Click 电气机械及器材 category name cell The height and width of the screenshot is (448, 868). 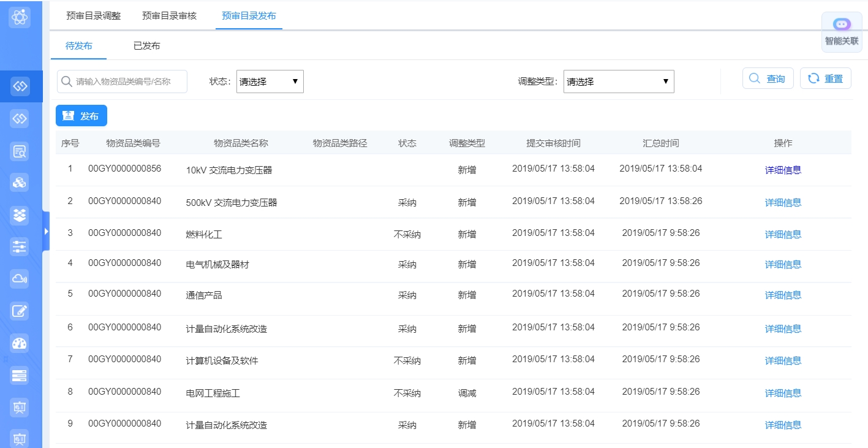(217, 264)
